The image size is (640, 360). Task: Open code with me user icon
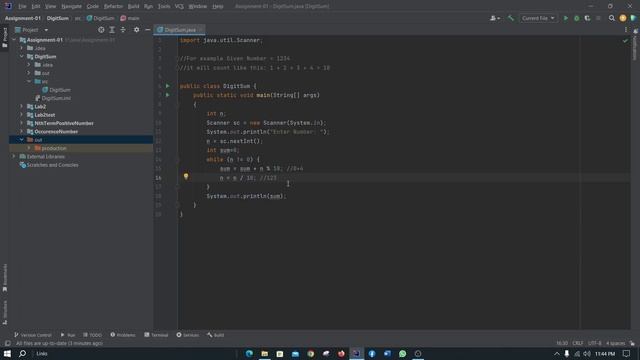(495, 18)
